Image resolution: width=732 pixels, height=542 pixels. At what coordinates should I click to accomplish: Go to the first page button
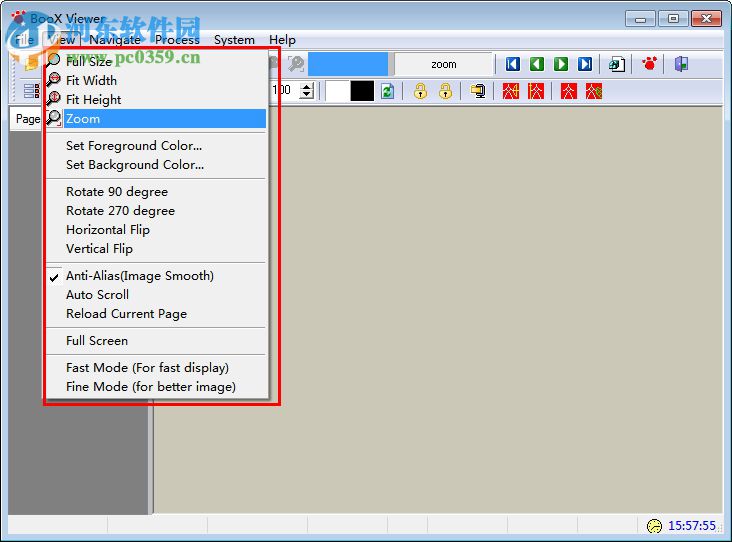point(513,64)
